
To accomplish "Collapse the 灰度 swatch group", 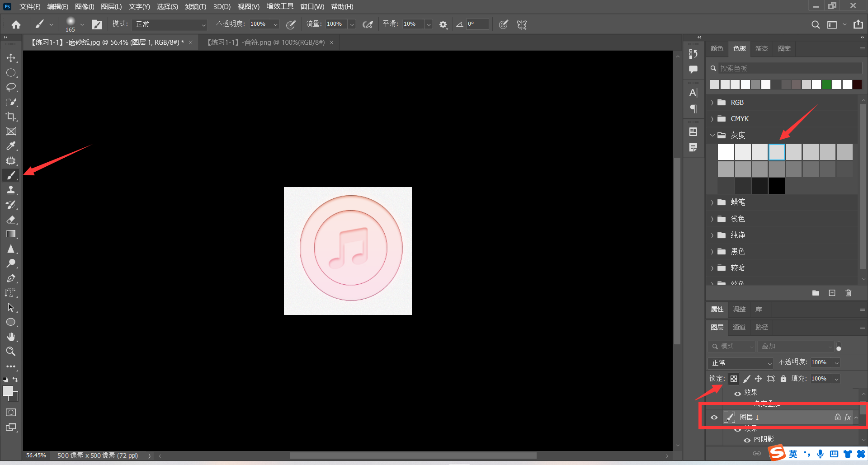I will pyautogui.click(x=712, y=135).
